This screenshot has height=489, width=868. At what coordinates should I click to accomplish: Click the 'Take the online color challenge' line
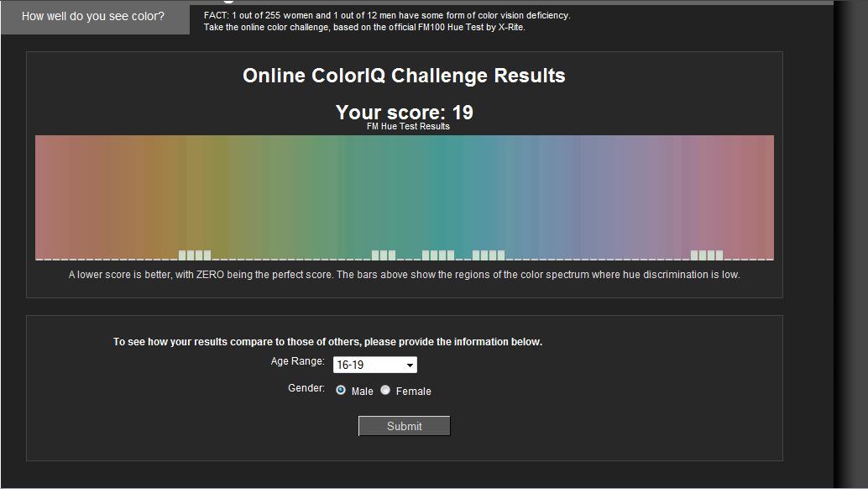[x=364, y=27]
